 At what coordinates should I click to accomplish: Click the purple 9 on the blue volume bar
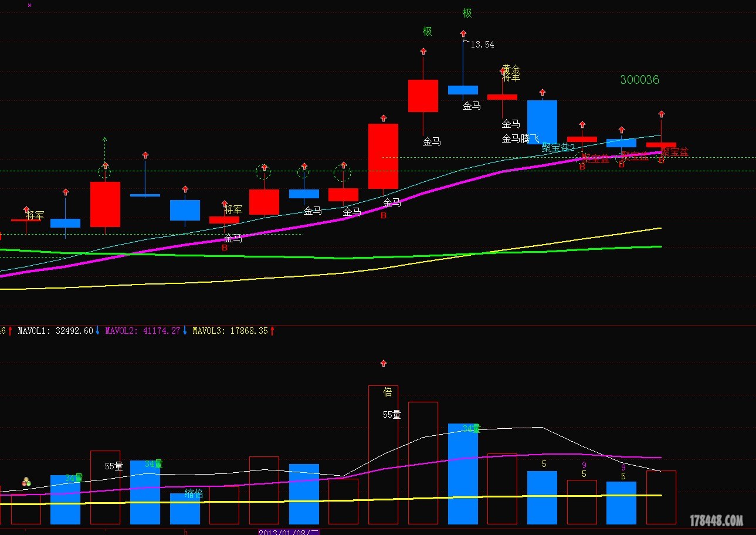pyautogui.click(x=623, y=468)
